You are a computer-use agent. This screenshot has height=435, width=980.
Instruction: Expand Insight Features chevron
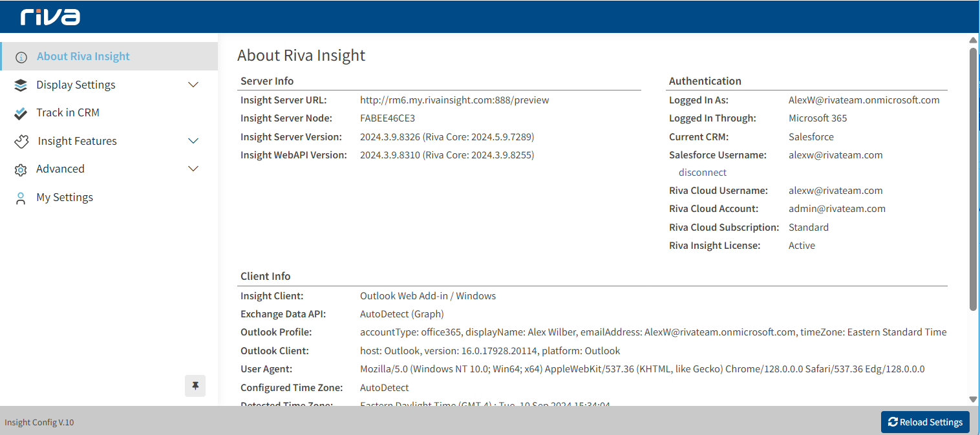(193, 141)
